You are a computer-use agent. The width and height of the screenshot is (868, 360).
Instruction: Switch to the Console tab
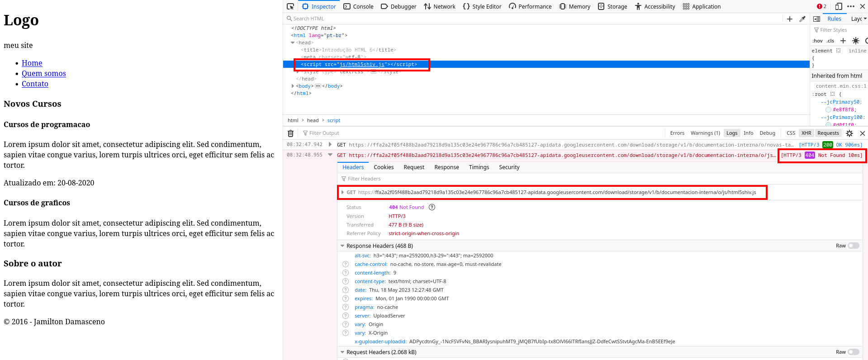pyautogui.click(x=358, y=6)
